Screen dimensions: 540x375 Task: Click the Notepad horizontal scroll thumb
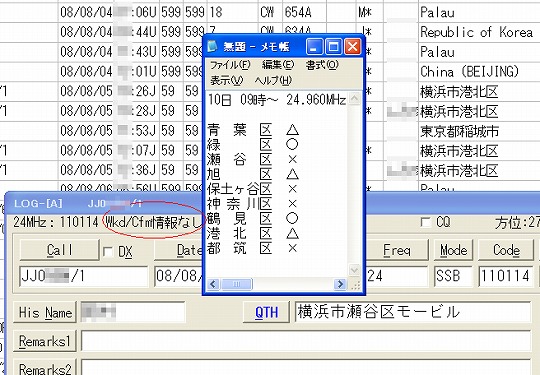click(237, 284)
